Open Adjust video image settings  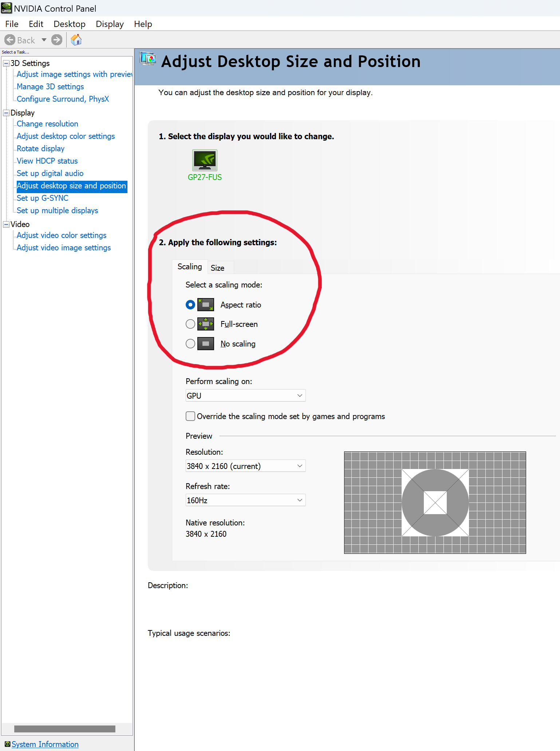64,248
